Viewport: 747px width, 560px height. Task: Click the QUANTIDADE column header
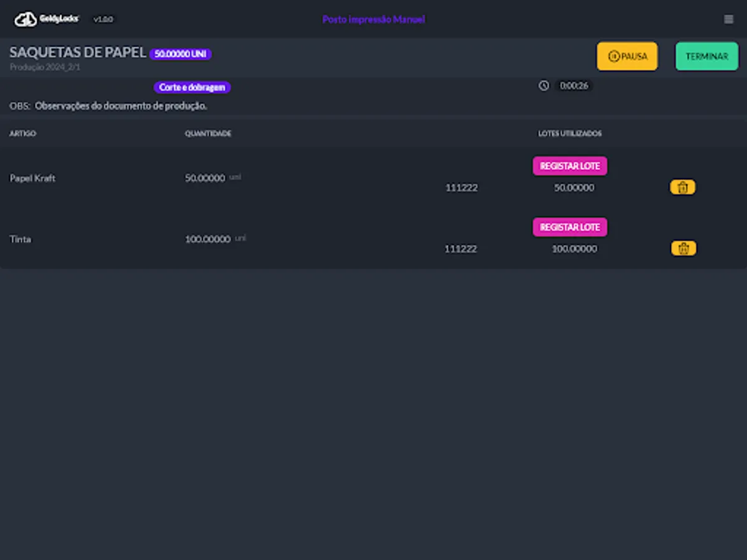click(x=208, y=134)
